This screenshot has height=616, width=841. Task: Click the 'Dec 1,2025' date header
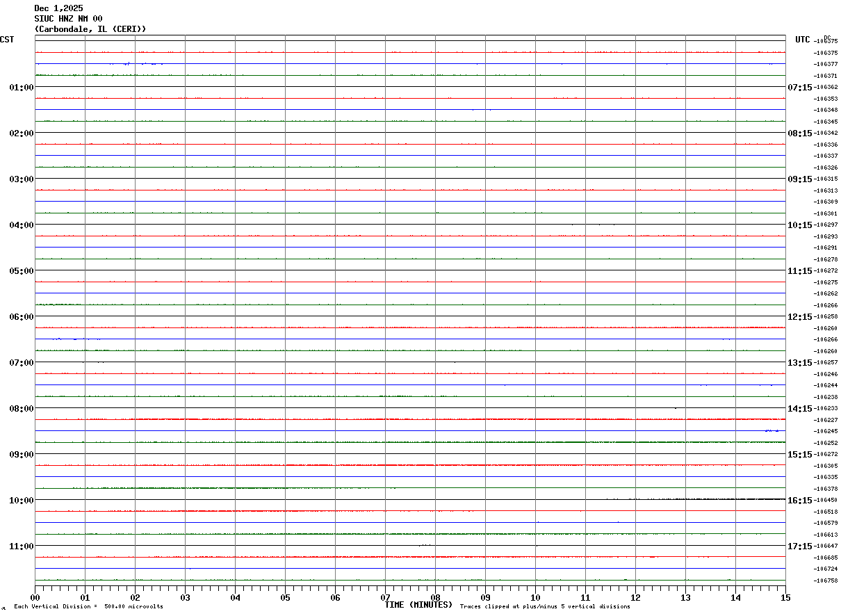(x=58, y=8)
